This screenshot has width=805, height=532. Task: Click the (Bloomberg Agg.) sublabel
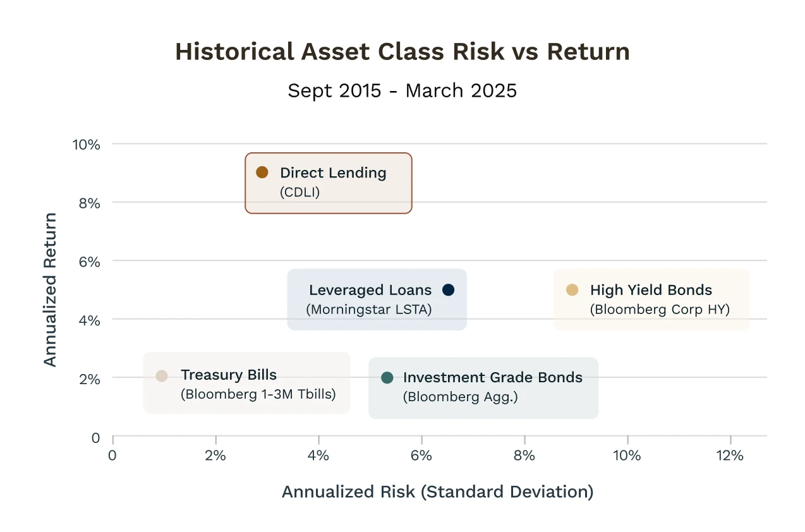(x=461, y=397)
